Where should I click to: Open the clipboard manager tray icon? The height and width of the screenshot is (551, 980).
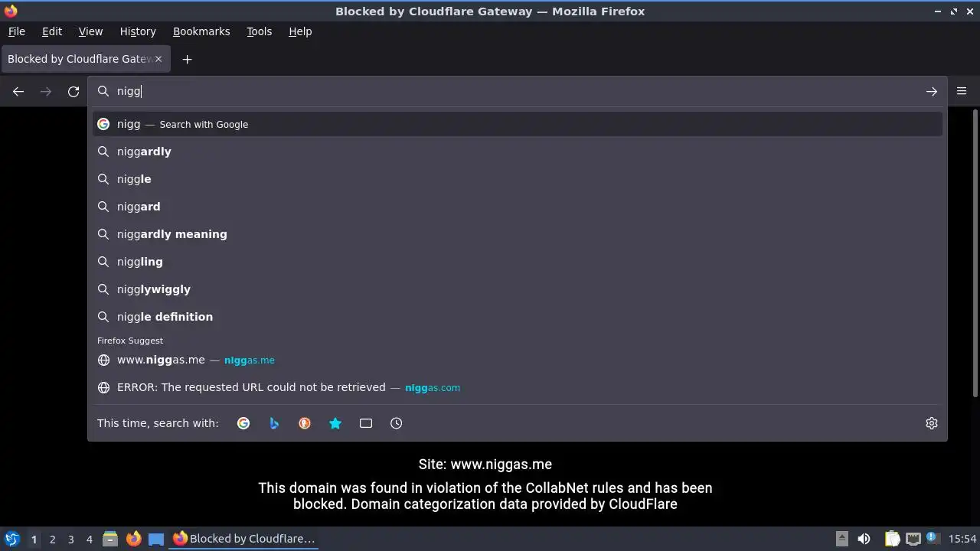tap(893, 539)
